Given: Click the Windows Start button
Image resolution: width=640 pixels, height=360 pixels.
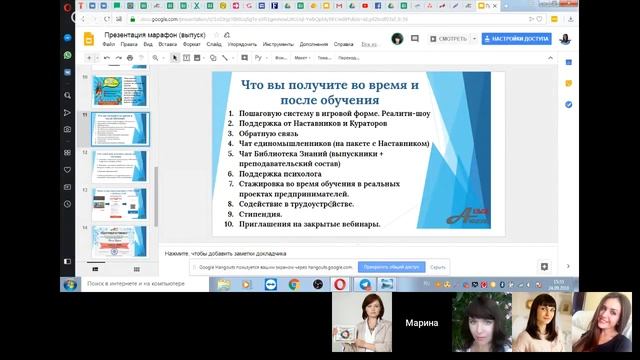Looking at the screenshot, I should (x=70, y=284).
